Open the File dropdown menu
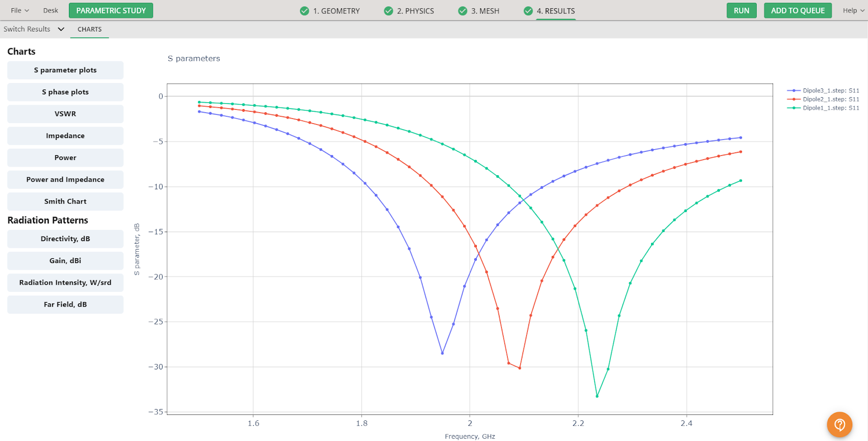Screen dimensions: 868x441 (x=20, y=10)
